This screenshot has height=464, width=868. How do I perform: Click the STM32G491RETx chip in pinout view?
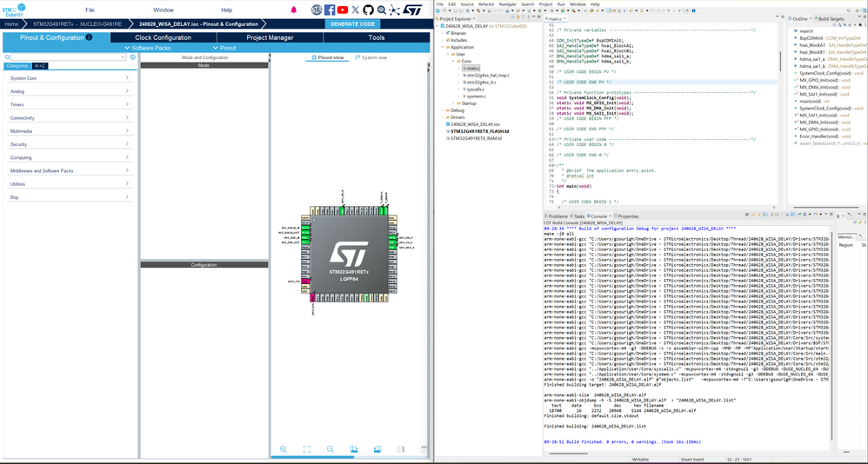click(349, 255)
